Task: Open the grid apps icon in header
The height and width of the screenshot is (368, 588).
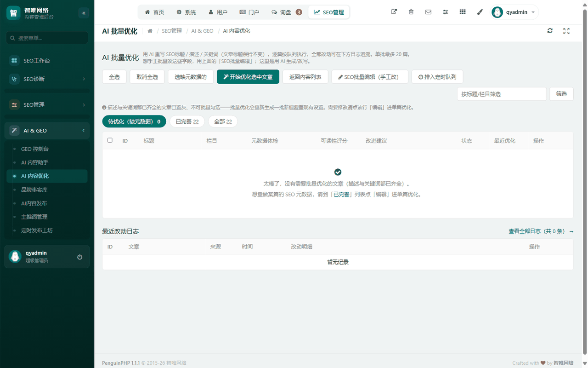Action: pos(463,12)
